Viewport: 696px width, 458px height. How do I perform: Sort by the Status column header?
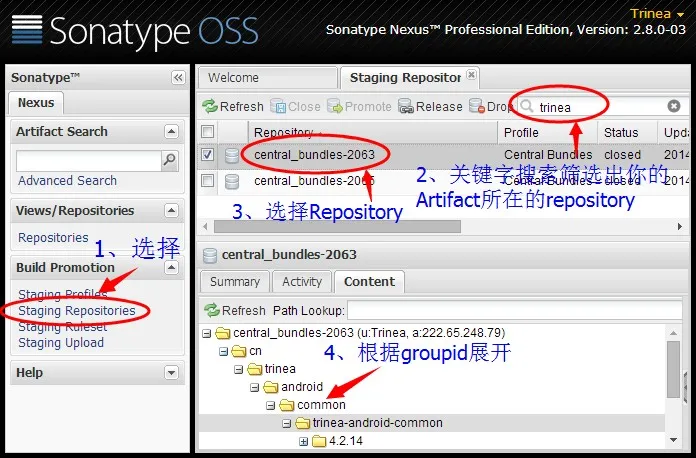[628, 132]
